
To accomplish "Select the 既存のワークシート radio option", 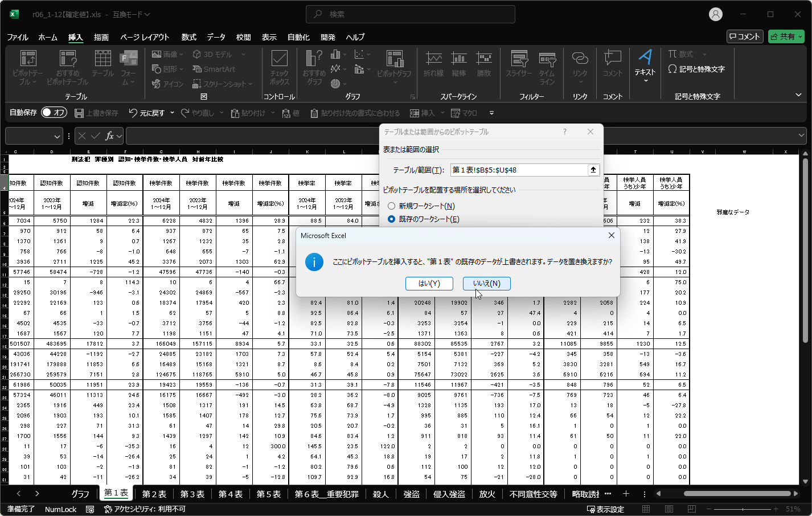I will (392, 219).
